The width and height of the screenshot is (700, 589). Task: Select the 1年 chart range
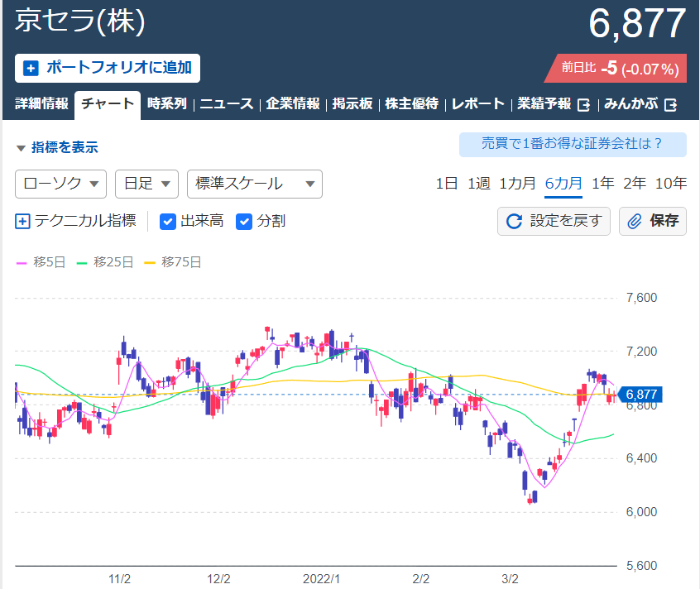pos(602,184)
